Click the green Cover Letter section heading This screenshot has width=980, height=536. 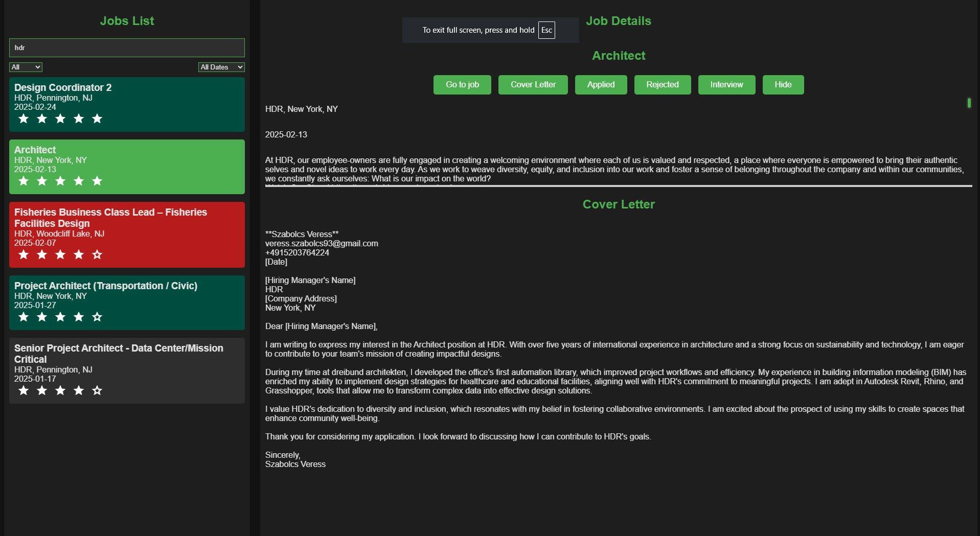(x=619, y=204)
